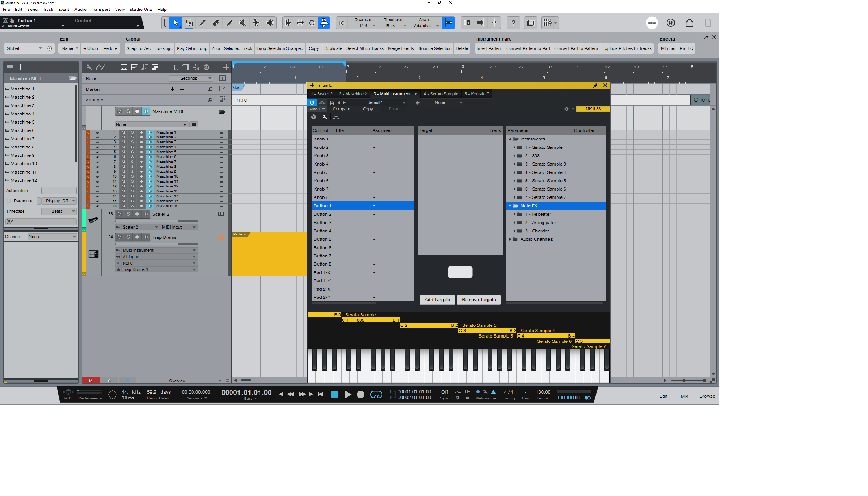Record-arm the Trap Drums track
This screenshot has height=496, width=868.
point(137,237)
